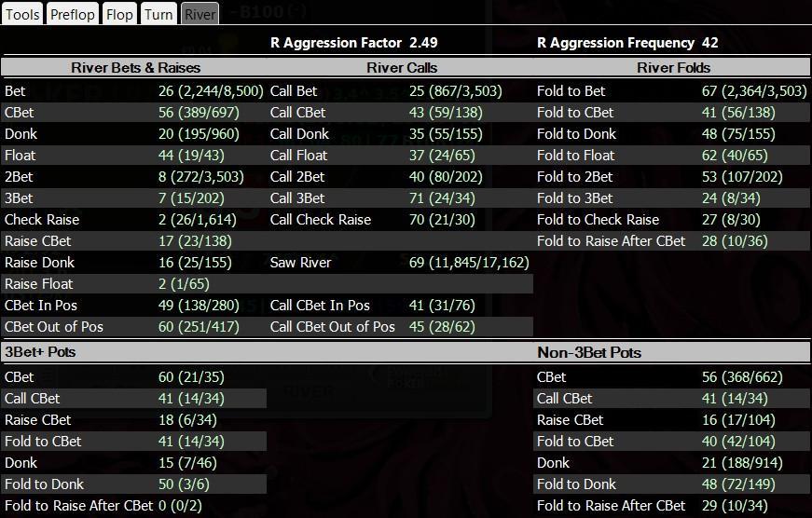Choose Non-3Bet Pots Raise CBet 16 (17/104)
The width and height of the screenshot is (812, 518).
click(x=738, y=420)
